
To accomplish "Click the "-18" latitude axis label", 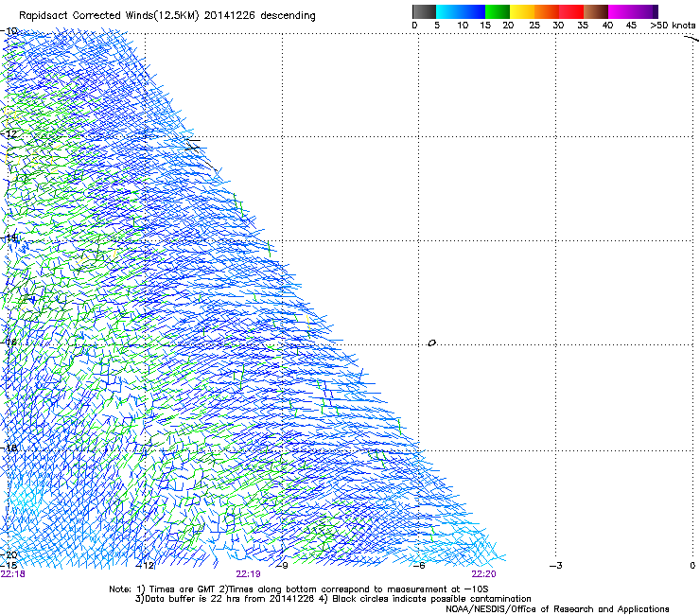I will point(9,448).
